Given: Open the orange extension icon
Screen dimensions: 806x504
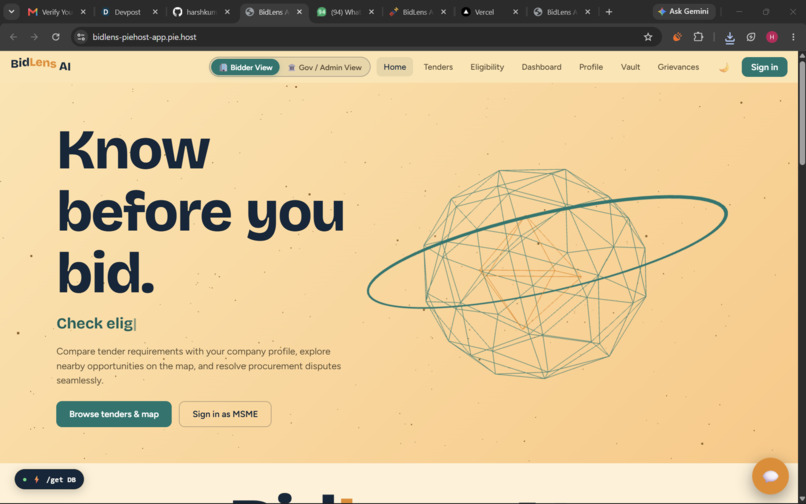Looking at the screenshot, I should point(677,37).
